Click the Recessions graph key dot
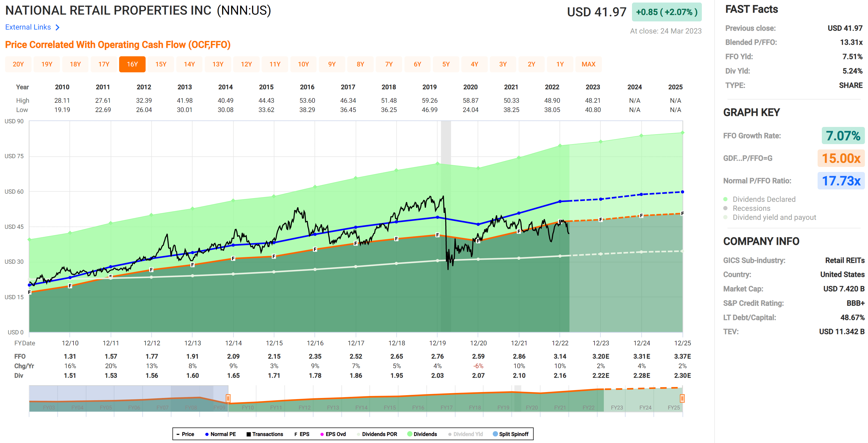 [725, 208]
